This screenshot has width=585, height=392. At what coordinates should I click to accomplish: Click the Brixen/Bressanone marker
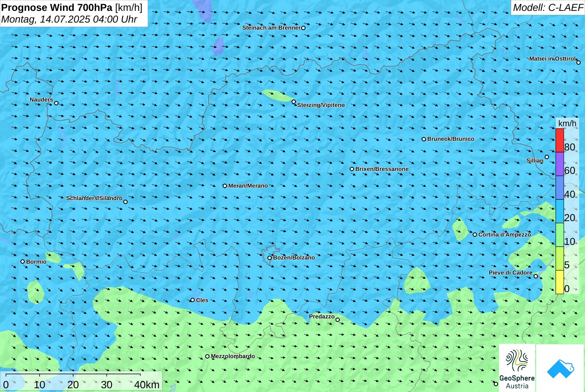(x=352, y=169)
